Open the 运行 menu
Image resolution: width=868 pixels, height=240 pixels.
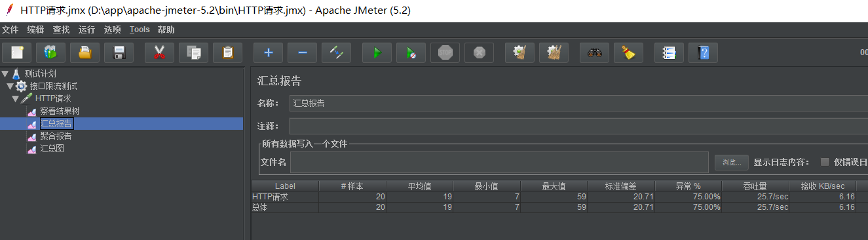coord(86,30)
